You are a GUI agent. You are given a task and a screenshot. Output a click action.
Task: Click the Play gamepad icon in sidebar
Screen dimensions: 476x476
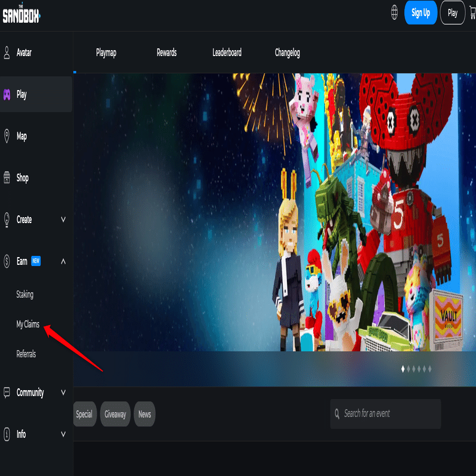coord(7,94)
